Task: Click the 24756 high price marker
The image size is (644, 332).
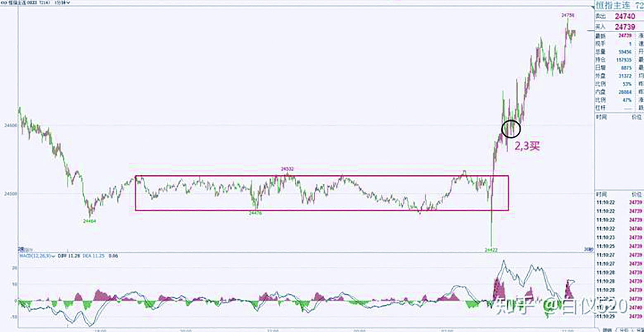Action: point(568,15)
